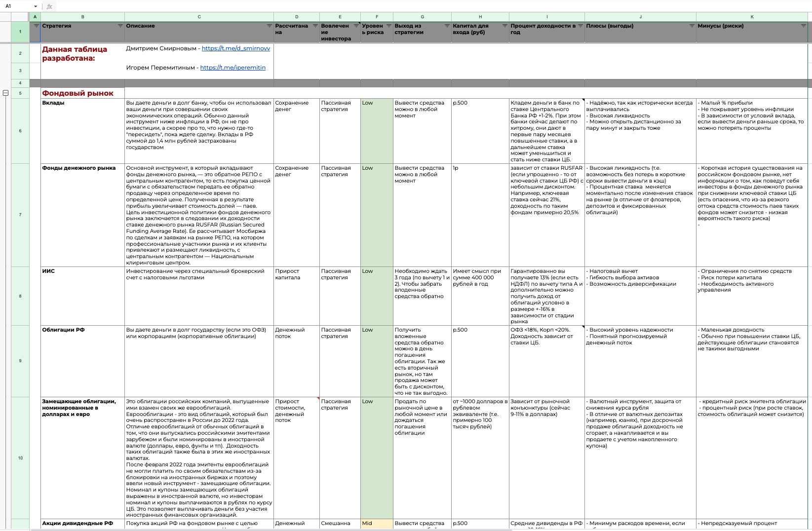
Task: Open the filter on the Рассчитана на column
Action: pos(315,26)
